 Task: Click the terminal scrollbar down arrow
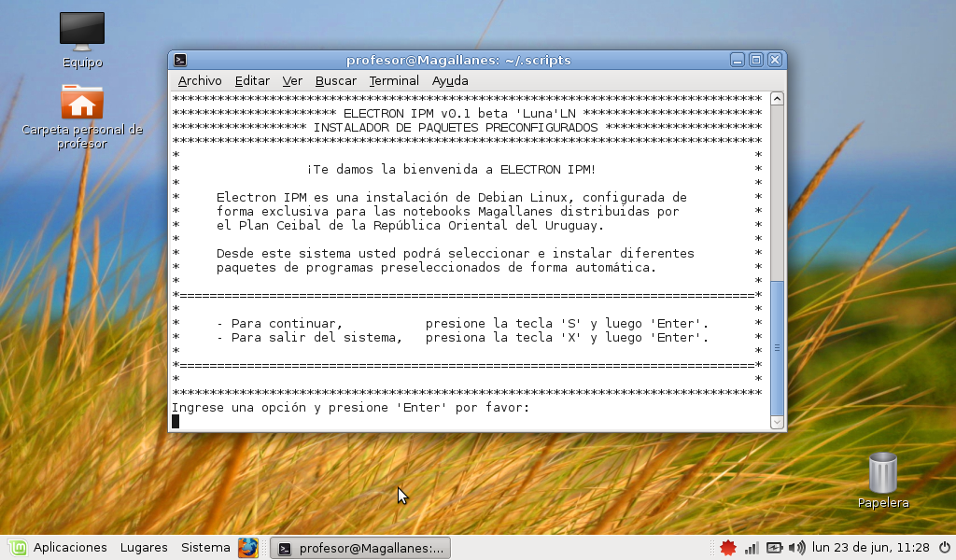[x=777, y=422]
